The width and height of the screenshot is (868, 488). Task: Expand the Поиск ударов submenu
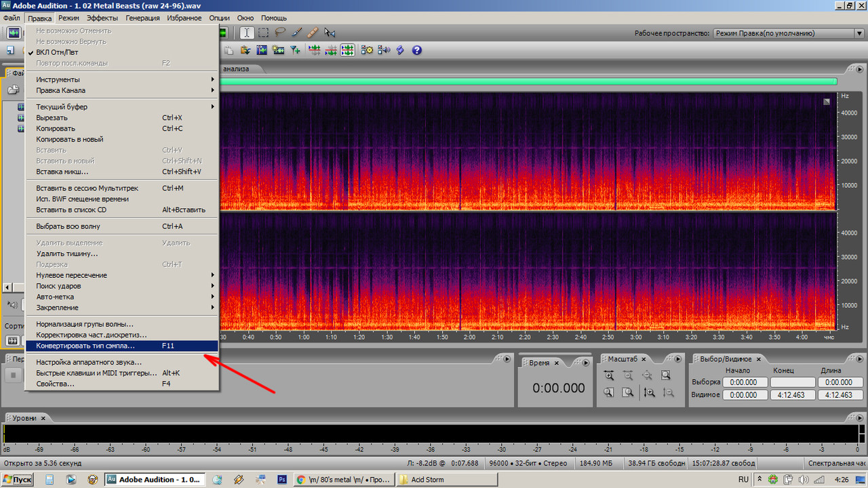pos(122,286)
